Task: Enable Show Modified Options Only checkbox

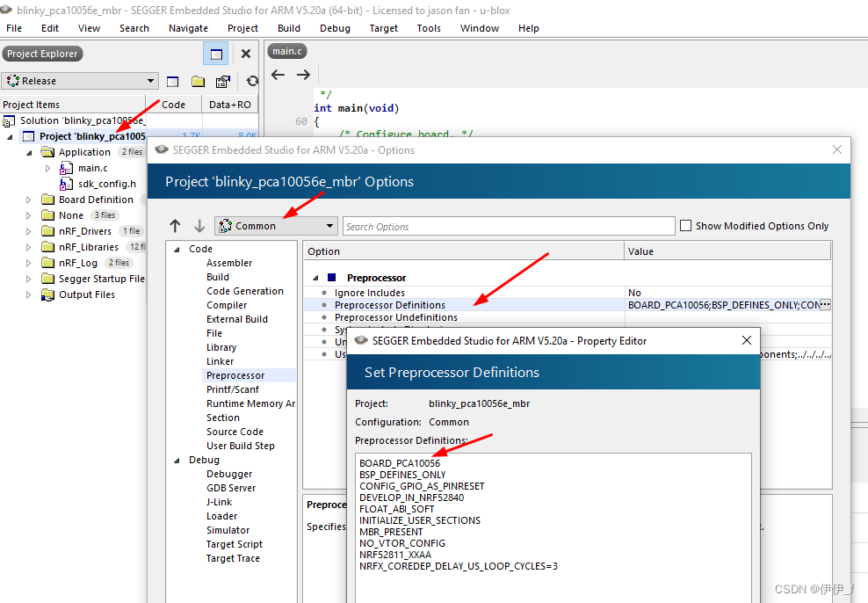Action: (685, 226)
